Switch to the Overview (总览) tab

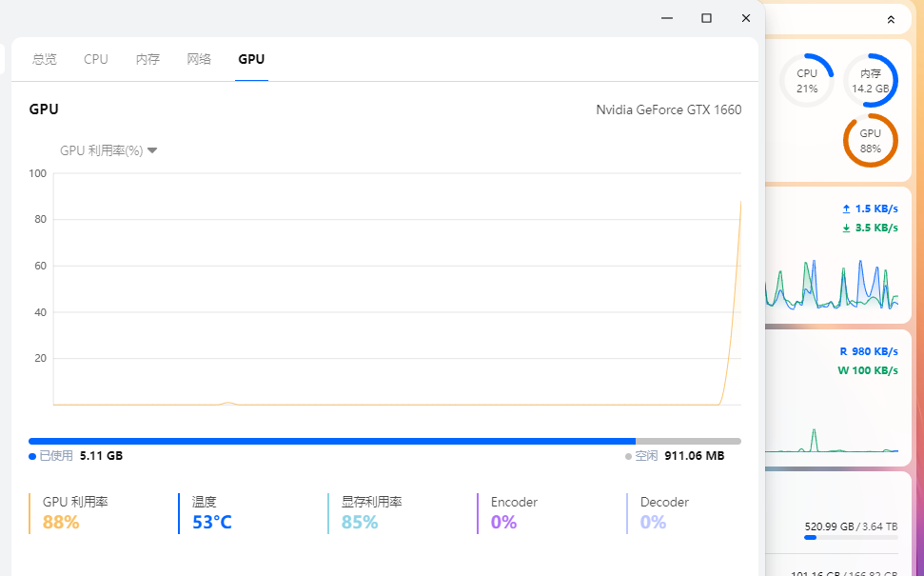[45, 59]
